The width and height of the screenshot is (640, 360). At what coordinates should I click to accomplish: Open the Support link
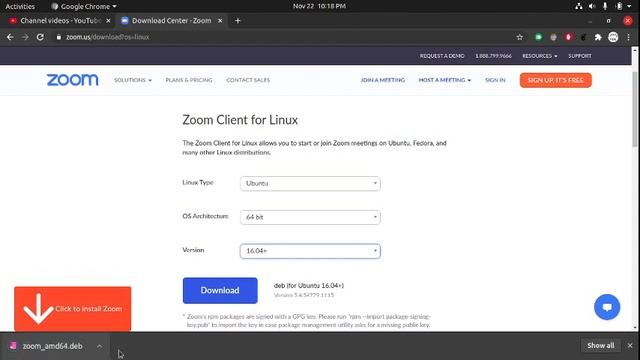(x=580, y=56)
